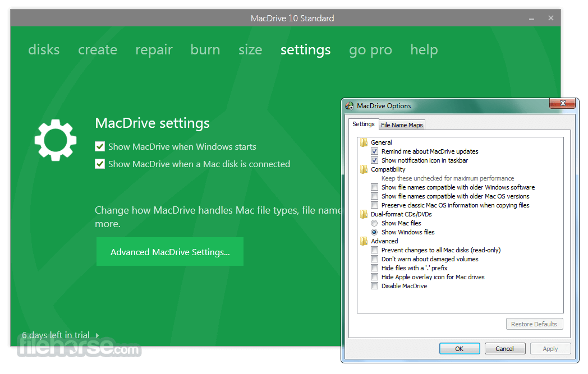Image resolution: width=588 pixels, height=374 pixels.
Task: Check Don't warn about damaged volumes
Action: 374,259
